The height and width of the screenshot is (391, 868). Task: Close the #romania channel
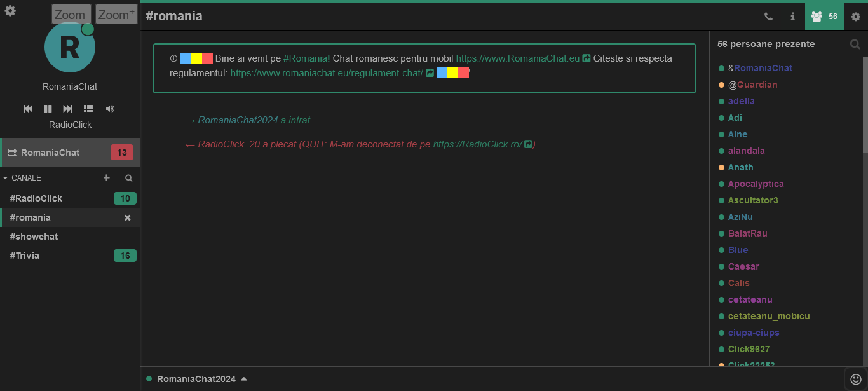click(127, 217)
